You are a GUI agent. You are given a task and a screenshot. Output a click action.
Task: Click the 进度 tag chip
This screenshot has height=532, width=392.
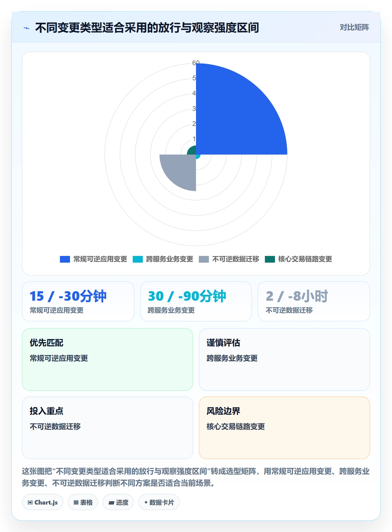coord(118,502)
